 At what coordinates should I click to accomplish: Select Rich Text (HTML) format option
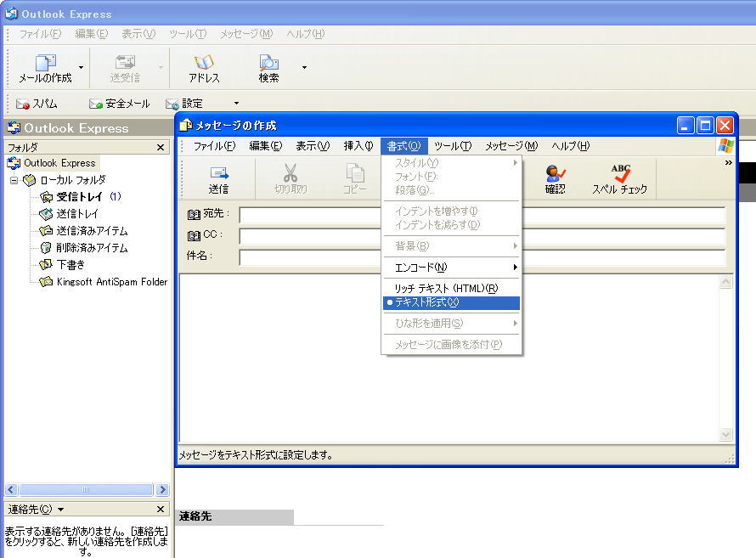(451, 288)
